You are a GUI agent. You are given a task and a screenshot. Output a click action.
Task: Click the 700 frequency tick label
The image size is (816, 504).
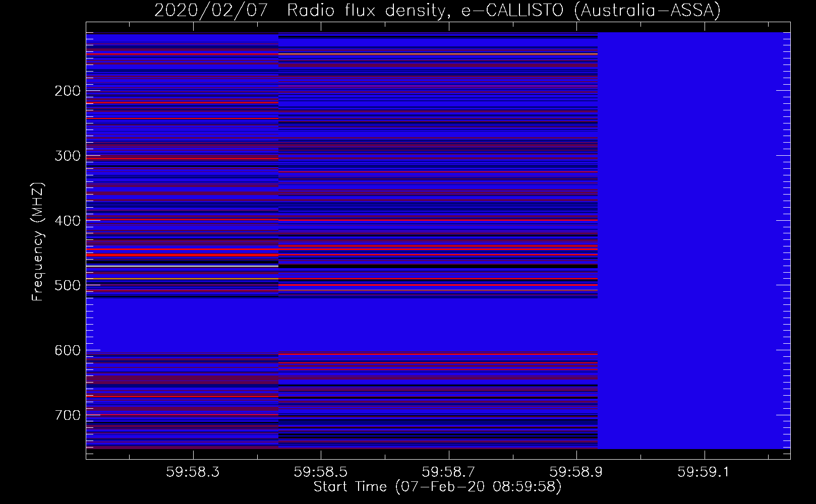click(68, 415)
